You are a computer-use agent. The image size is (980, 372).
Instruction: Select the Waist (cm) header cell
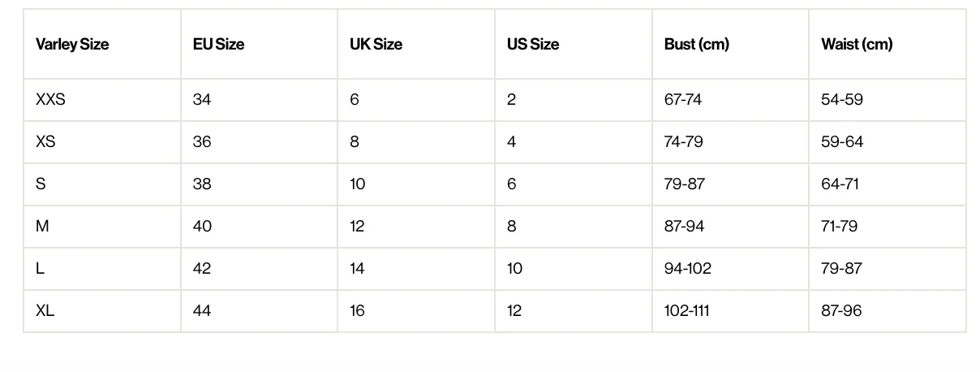[888, 44]
